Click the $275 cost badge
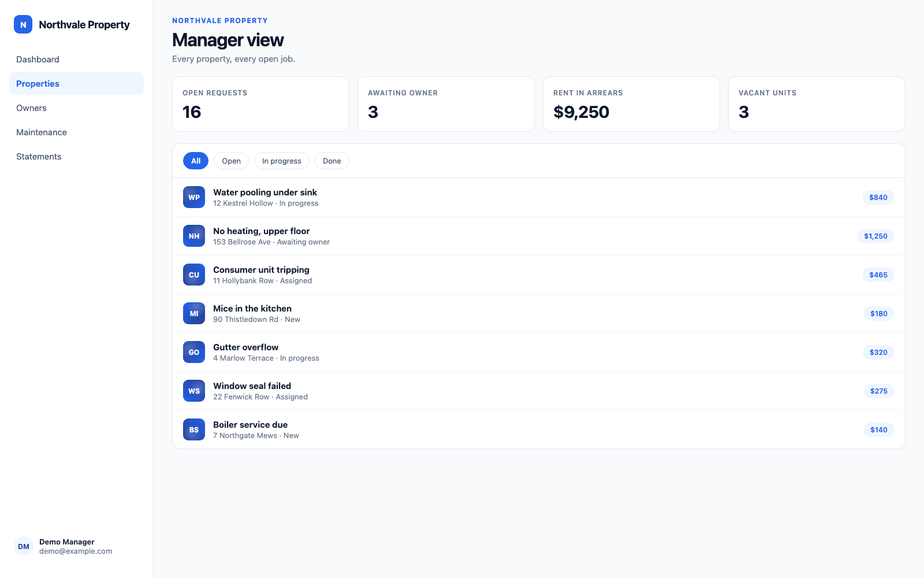 click(879, 391)
